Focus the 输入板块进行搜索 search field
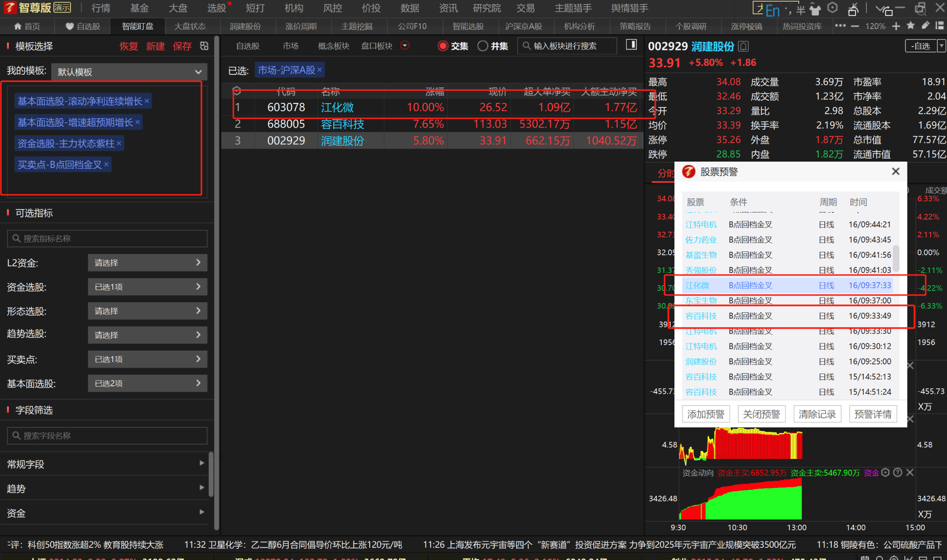This screenshot has height=560, width=947. [x=567, y=46]
